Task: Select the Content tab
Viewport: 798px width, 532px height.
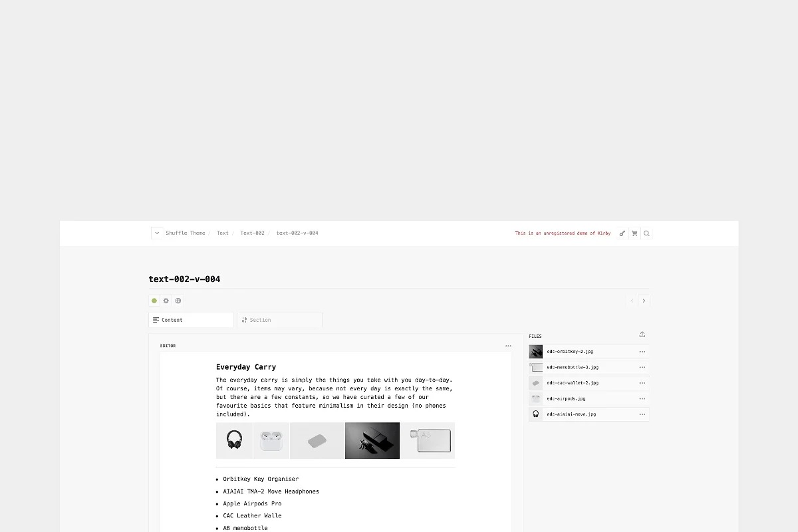Action: coord(192,320)
